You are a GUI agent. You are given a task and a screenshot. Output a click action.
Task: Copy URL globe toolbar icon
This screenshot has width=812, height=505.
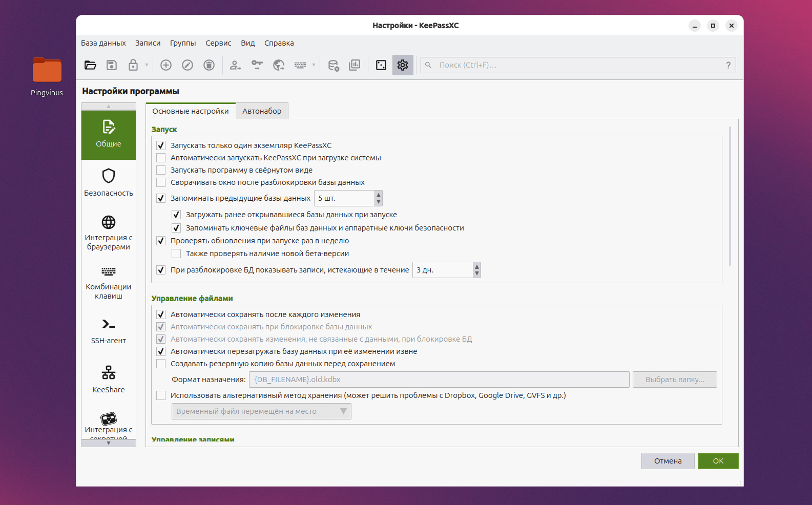coord(279,65)
